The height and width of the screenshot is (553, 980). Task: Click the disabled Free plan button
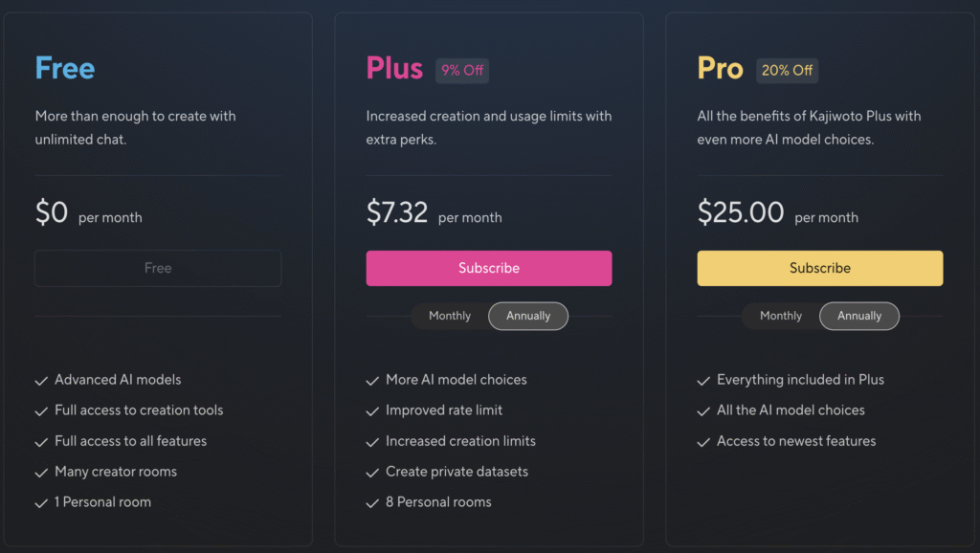point(158,268)
